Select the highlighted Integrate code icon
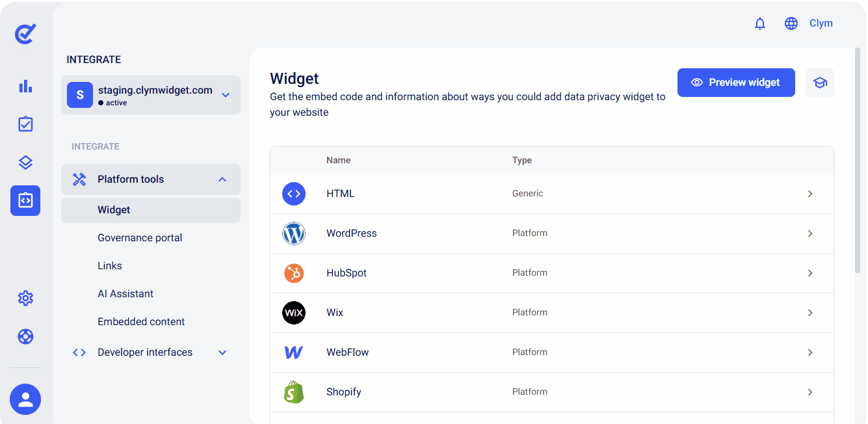 (25, 200)
